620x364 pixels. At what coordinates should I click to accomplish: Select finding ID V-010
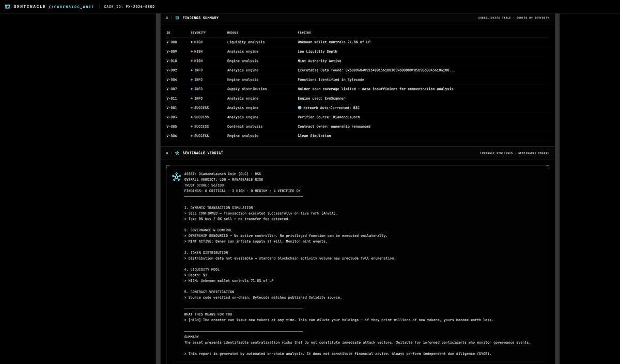pos(172,61)
